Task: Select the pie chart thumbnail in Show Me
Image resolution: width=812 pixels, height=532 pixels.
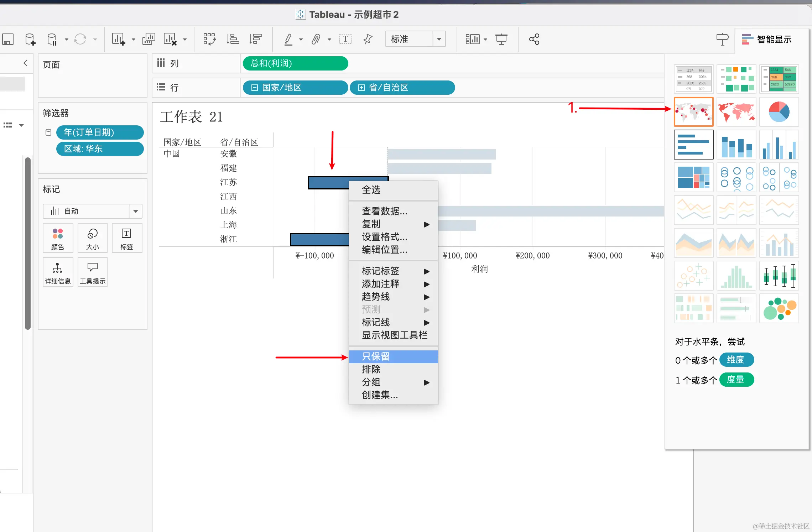Action: point(779,112)
